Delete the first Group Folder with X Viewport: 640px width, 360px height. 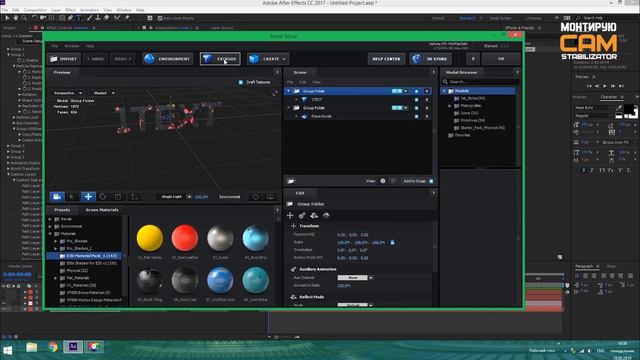[427, 91]
